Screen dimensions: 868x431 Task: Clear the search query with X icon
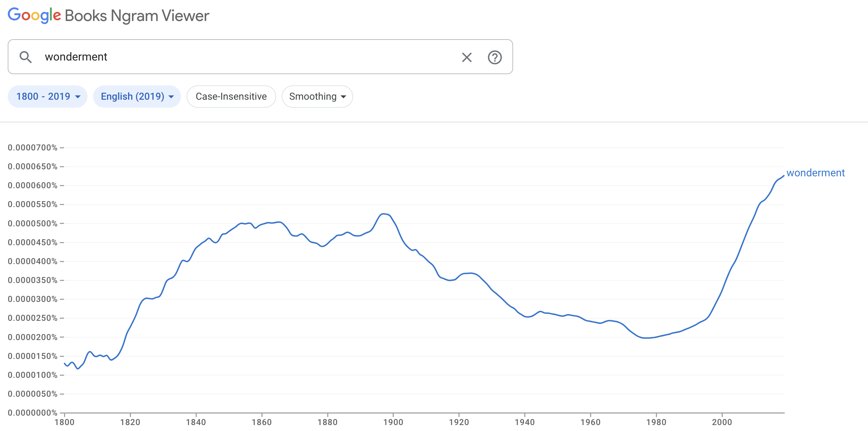click(x=467, y=57)
